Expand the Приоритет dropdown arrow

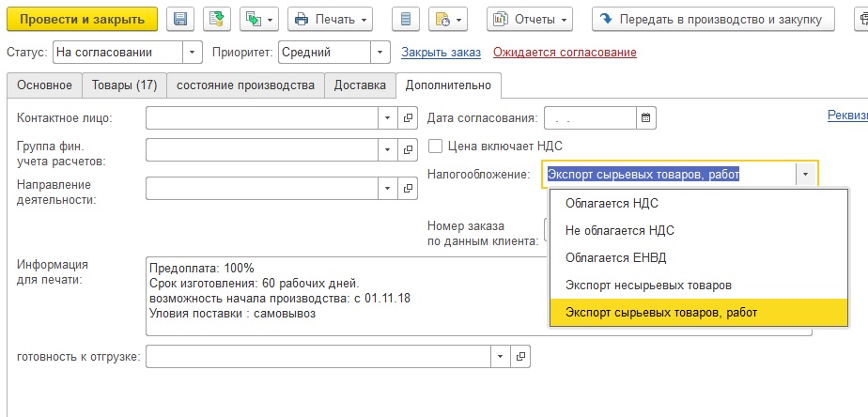(380, 53)
